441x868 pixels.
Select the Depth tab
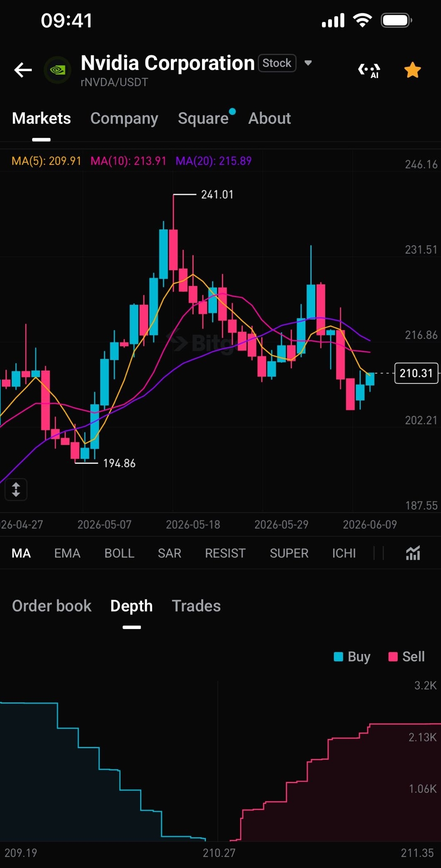coord(132,606)
